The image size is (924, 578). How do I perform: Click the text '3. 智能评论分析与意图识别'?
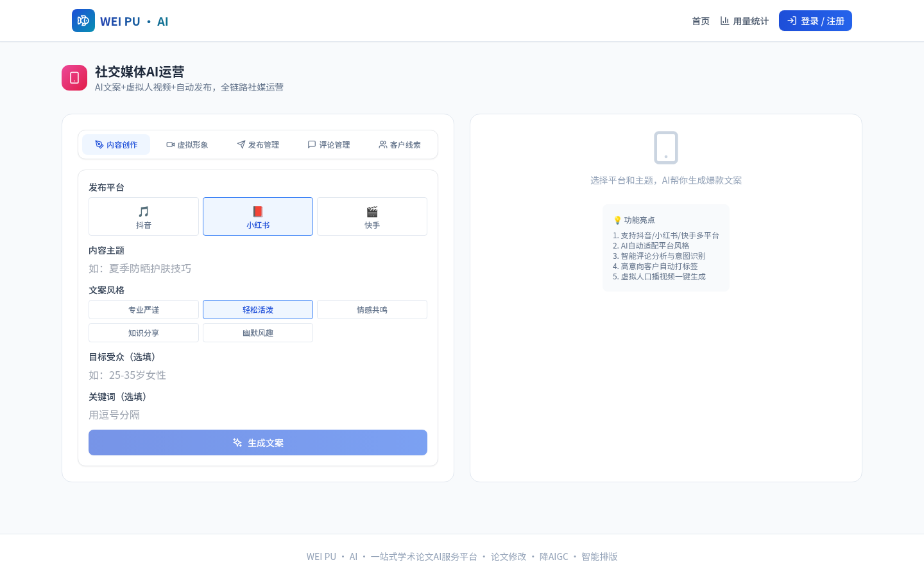(x=659, y=256)
